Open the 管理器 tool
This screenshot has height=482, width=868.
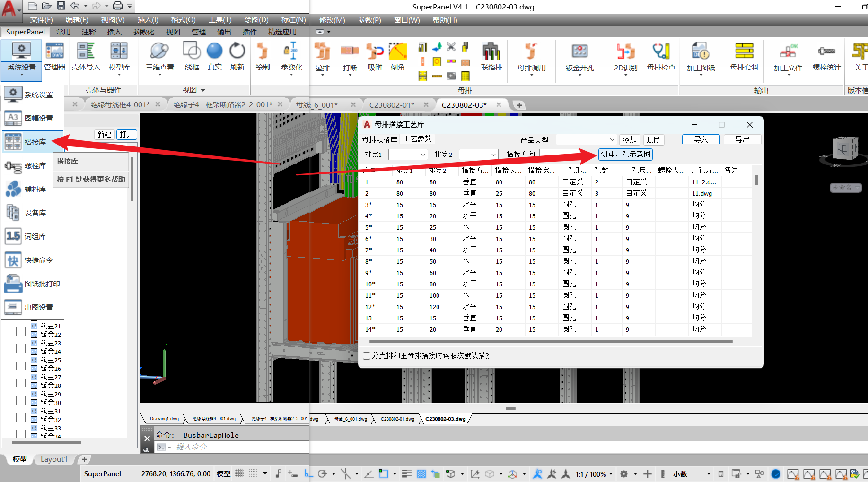[x=54, y=57]
